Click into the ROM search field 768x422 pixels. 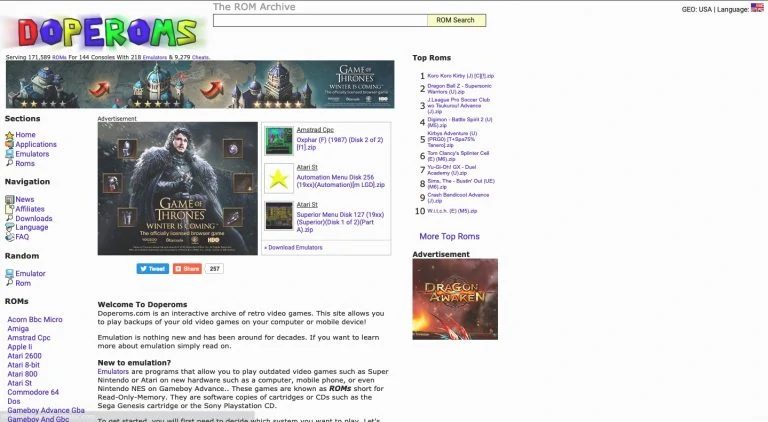coord(320,20)
